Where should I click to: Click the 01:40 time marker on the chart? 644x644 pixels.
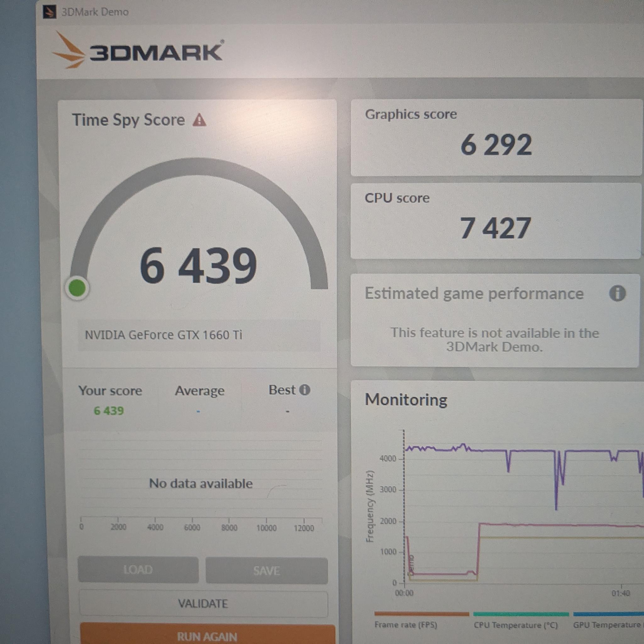point(621,593)
